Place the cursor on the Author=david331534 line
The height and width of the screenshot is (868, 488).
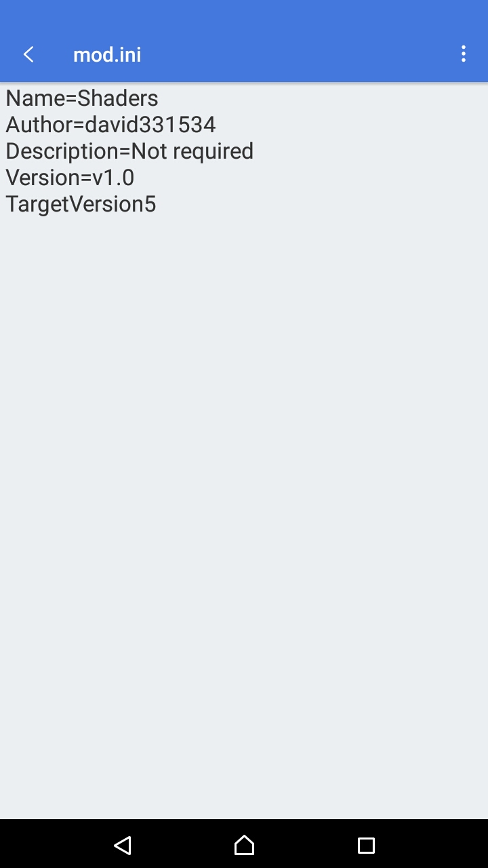pyautogui.click(x=110, y=125)
